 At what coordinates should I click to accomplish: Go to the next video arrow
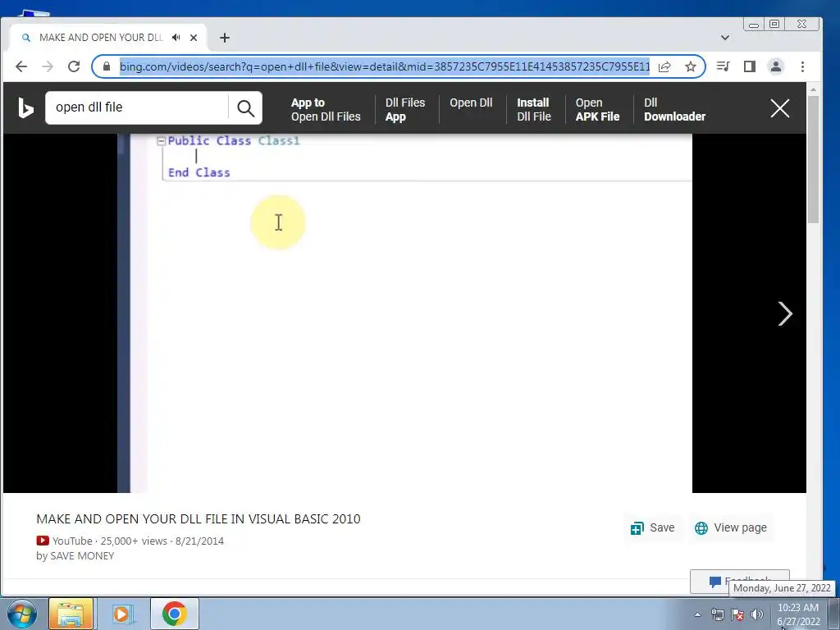[x=785, y=313]
